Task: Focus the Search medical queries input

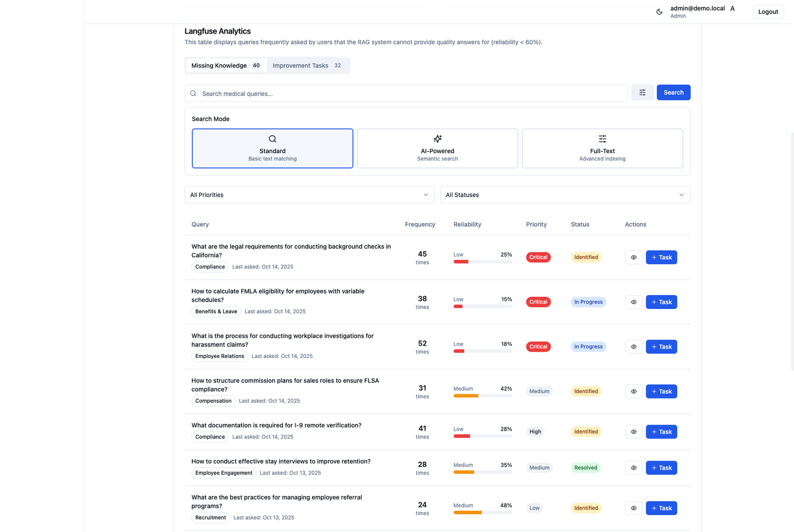Action: [x=411, y=93]
